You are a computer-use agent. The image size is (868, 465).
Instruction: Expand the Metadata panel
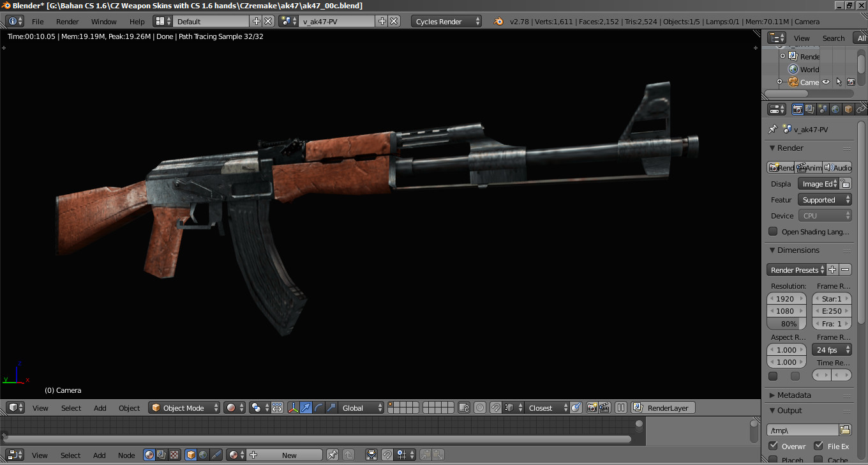click(795, 395)
